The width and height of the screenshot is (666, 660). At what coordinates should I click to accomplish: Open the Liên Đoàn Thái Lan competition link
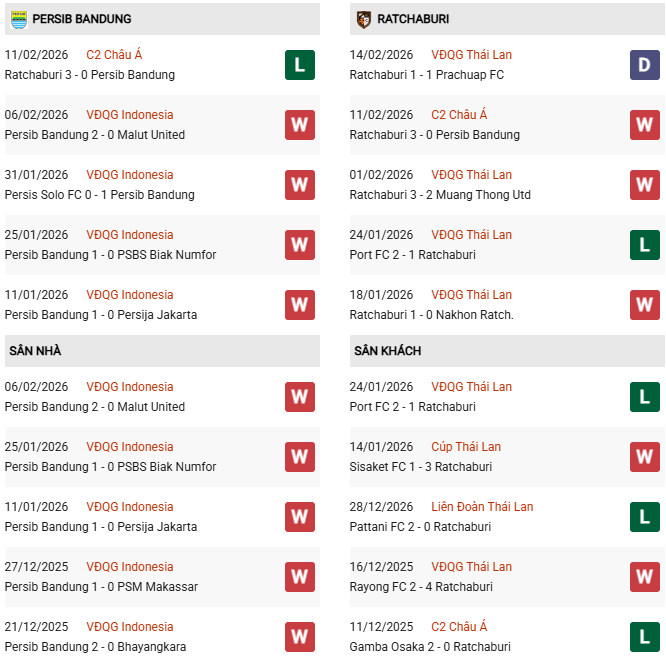point(482,507)
